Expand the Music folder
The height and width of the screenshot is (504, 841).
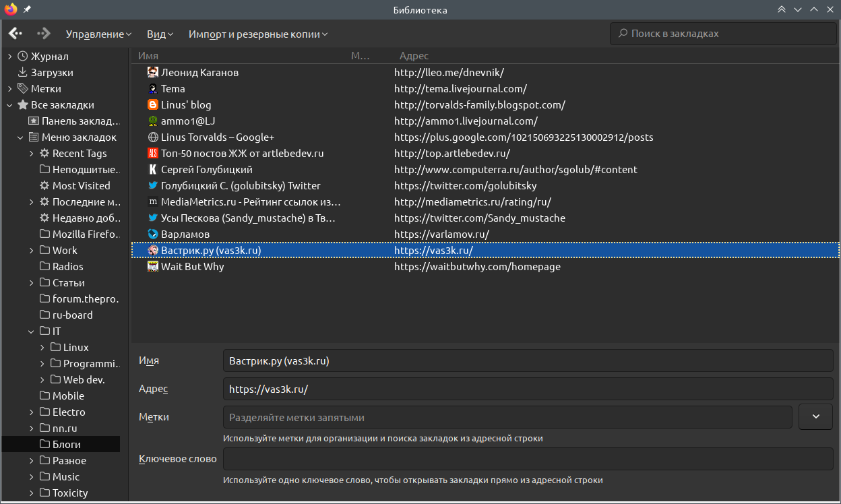pyautogui.click(x=32, y=476)
